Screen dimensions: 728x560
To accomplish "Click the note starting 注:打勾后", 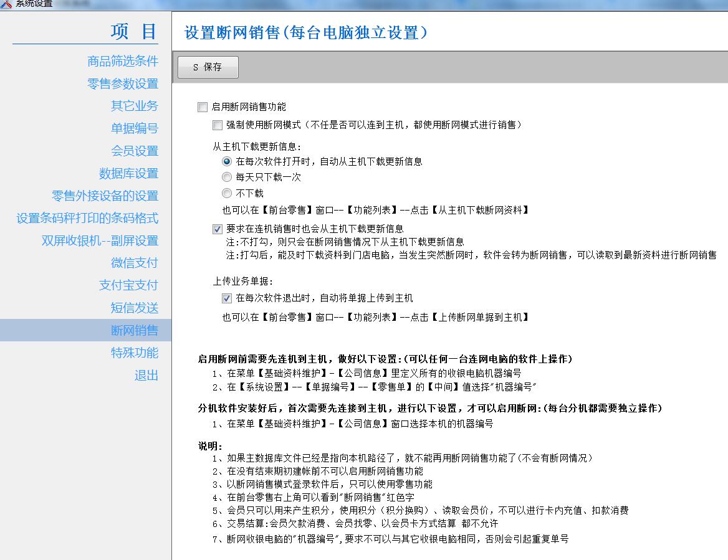I will pos(471,255).
